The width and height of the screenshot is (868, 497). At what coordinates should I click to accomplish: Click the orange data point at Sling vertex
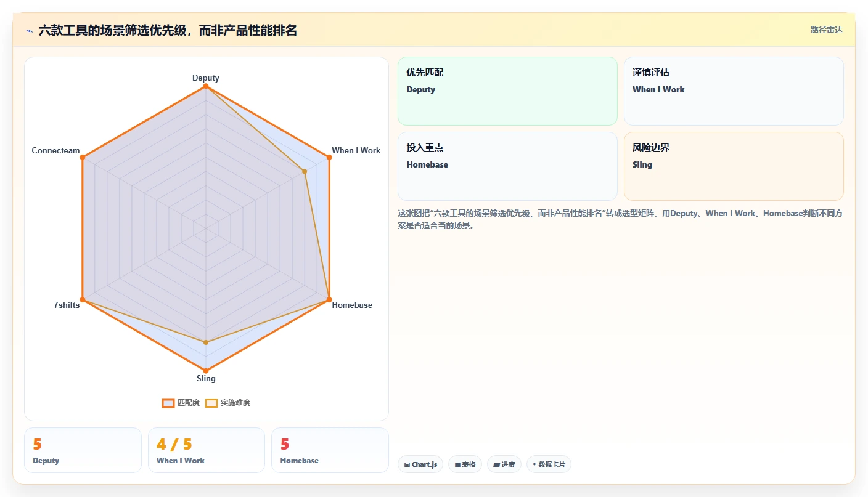(x=206, y=371)
